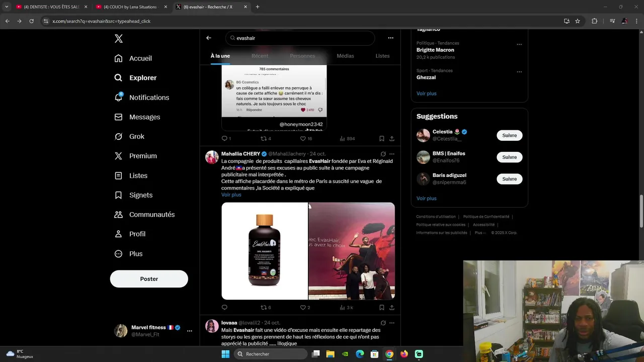Open File Explorer from taskbar
Image resolution: width=644 pixels, height=362 pixels.
coord(330,354)
